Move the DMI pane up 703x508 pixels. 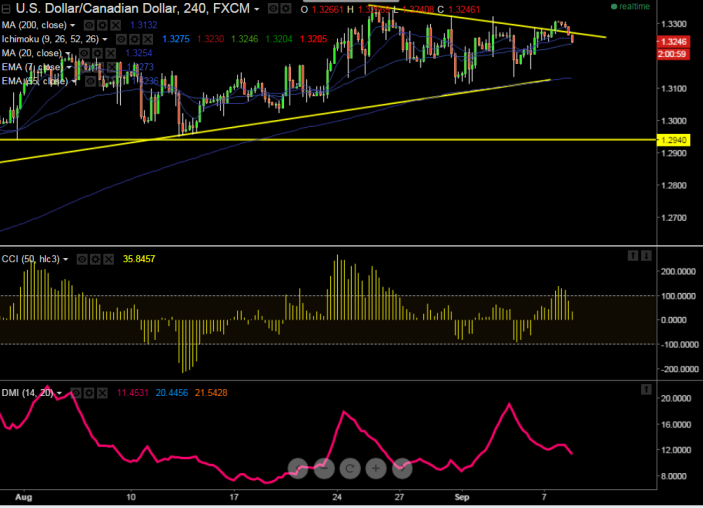point(646,389)
